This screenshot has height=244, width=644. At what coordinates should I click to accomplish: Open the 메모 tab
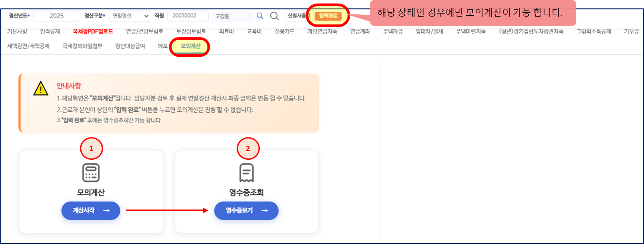163,46
